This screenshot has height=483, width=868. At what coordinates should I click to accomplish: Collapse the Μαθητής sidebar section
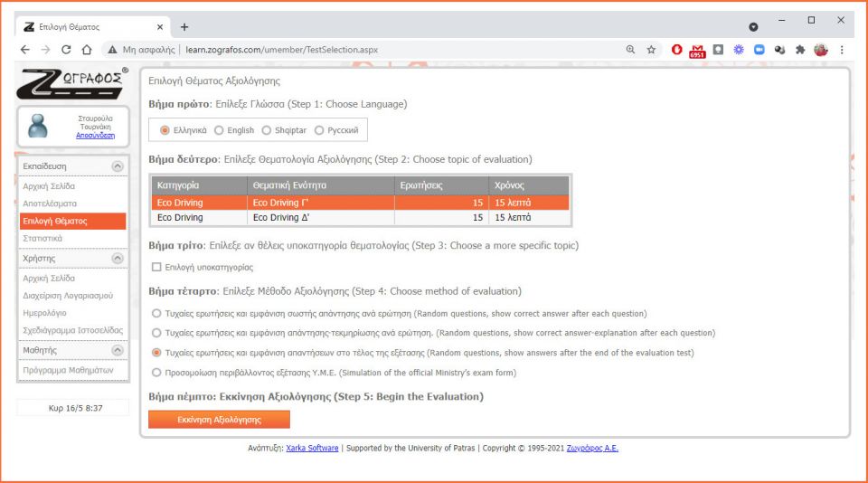pyautogui.click(x=117, y=350)
